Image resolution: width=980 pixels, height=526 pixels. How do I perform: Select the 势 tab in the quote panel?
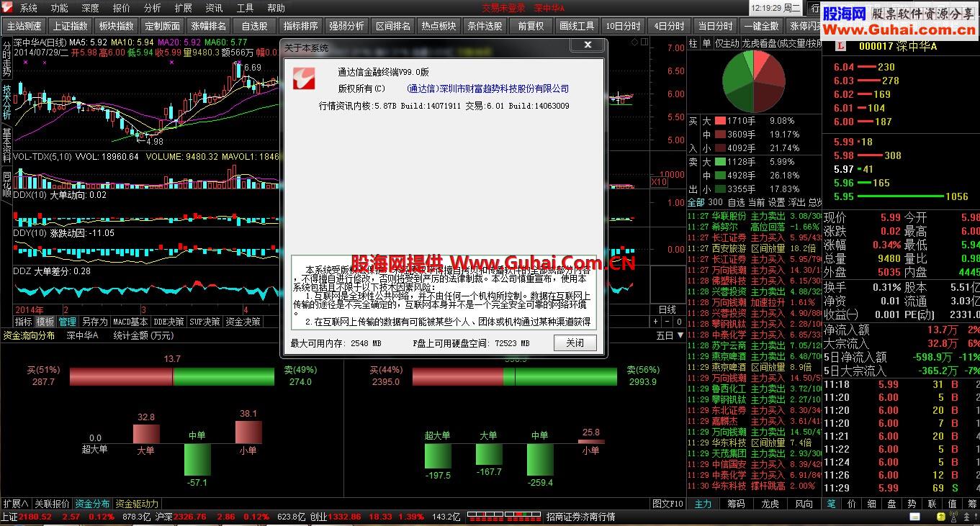[912, 504]
